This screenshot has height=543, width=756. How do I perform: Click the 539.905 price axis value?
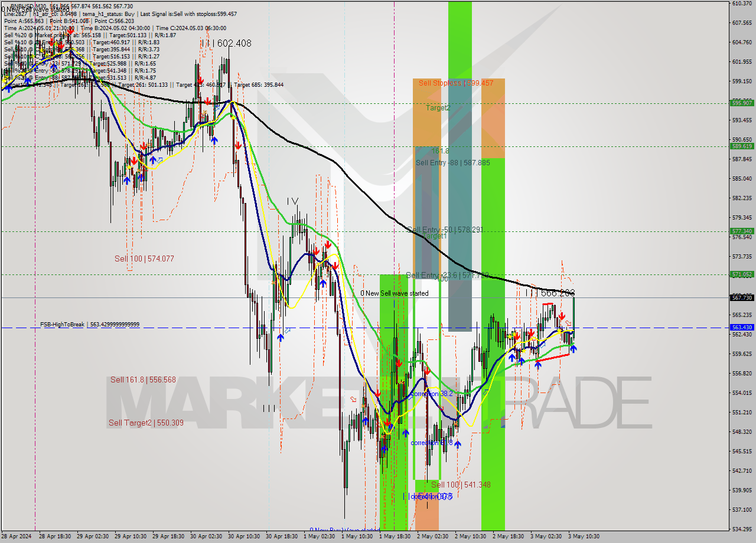[742, 490]
